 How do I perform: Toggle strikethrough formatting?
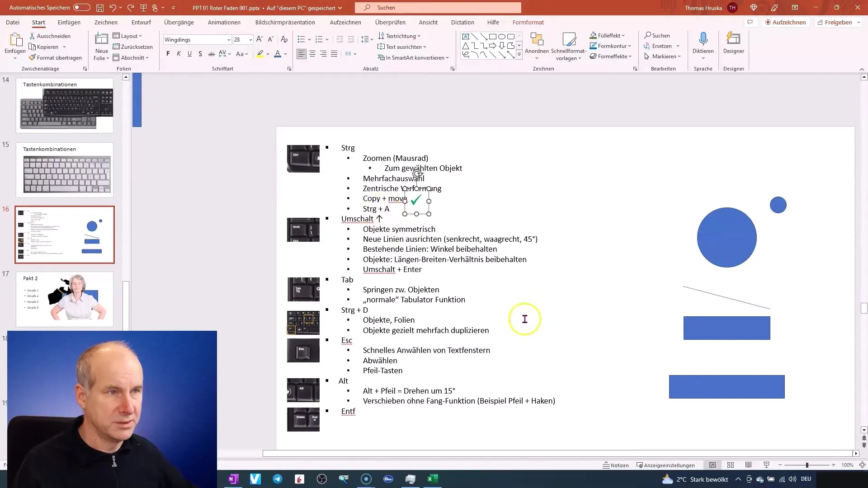click(x=211, y=54)
